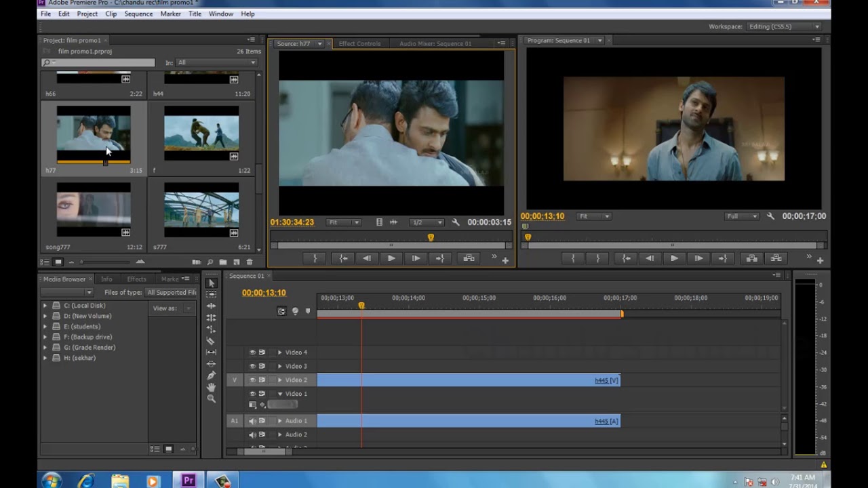Select the Zoom tool
This screenshot has width=868, height=488.
(x=211, y=399)
